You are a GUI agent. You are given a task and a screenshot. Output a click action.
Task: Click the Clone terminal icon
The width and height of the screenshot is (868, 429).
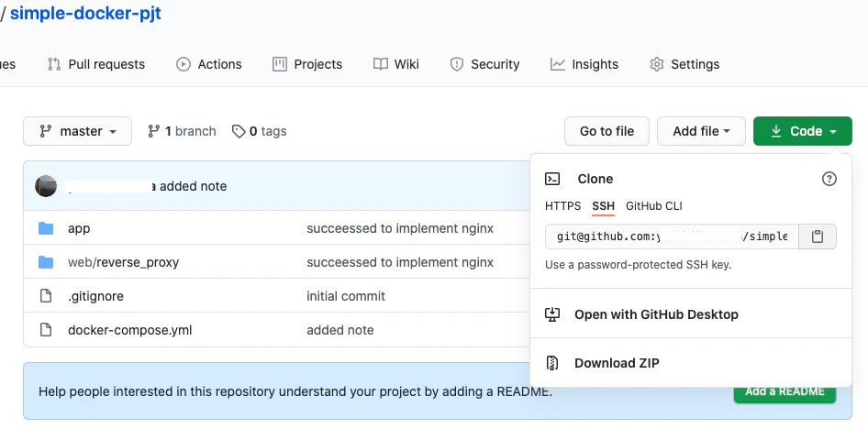click(x=552, y=179)
